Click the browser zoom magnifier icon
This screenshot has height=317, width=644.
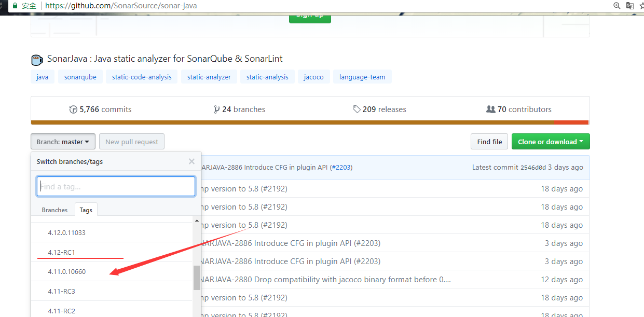pos(616,6)
